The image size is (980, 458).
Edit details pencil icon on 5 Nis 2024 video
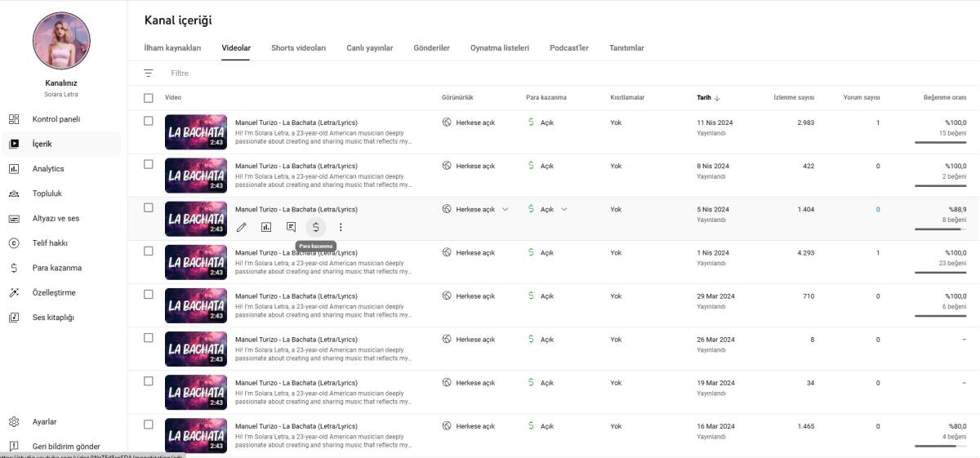click(242, 227)
